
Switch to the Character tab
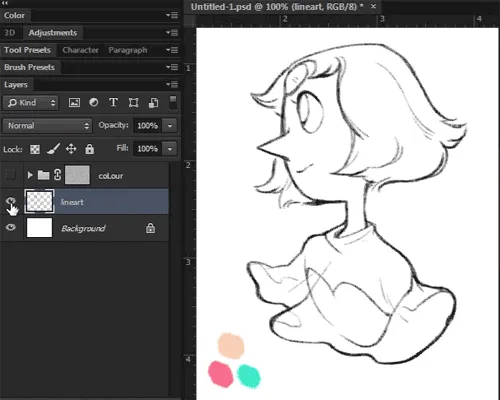80,50
